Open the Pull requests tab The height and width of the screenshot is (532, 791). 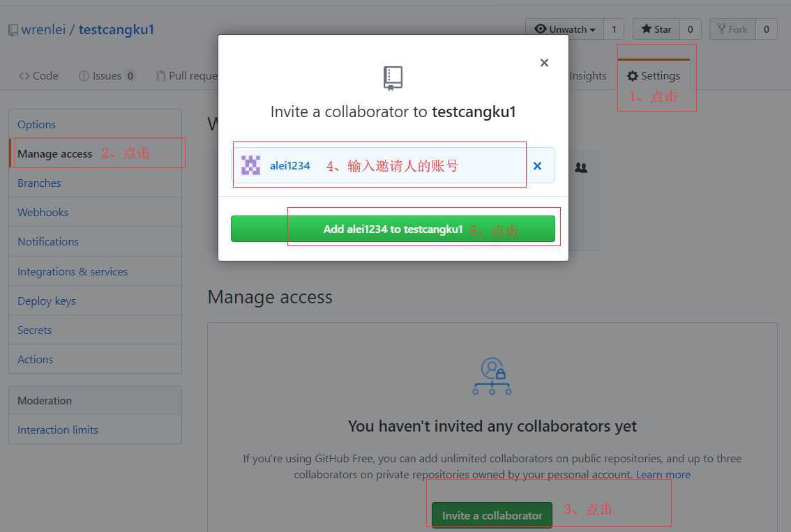(x=187, y=75)
